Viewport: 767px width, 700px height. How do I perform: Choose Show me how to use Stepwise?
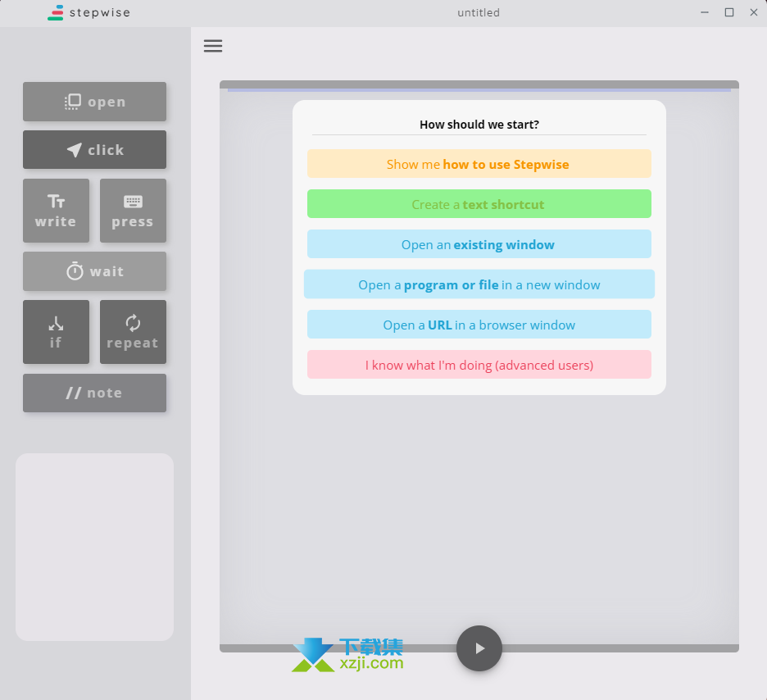tap(479, 164)
